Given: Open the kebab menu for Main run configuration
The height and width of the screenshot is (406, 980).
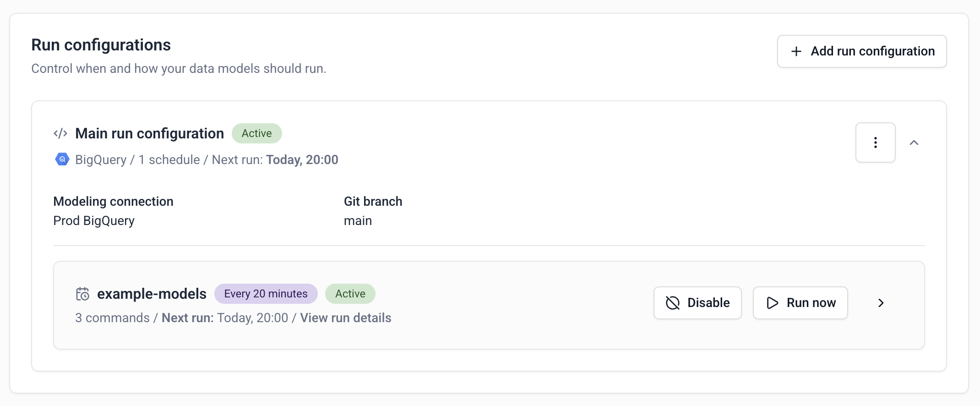Looking at the screenshot, I should click(x=875, y=143).
